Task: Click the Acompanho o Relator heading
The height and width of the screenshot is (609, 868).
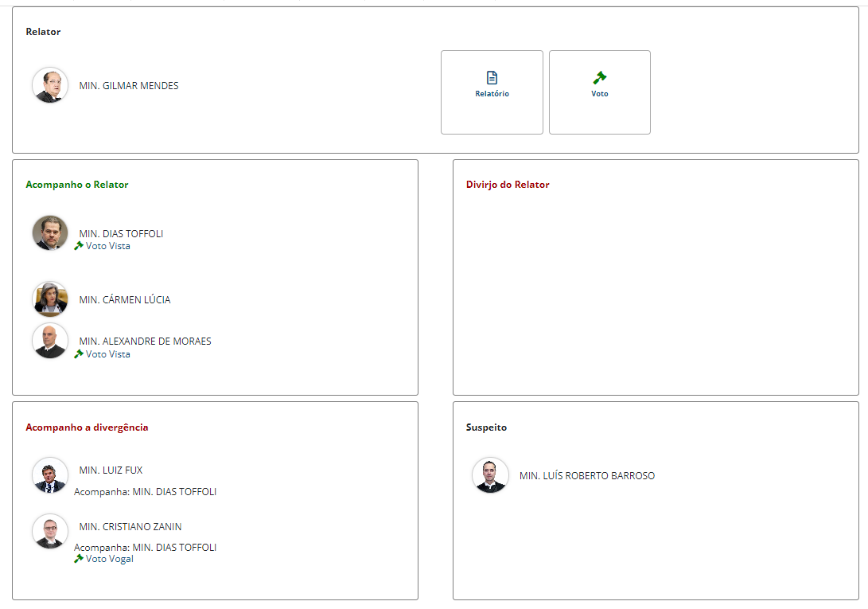Action: click(77, 185)
